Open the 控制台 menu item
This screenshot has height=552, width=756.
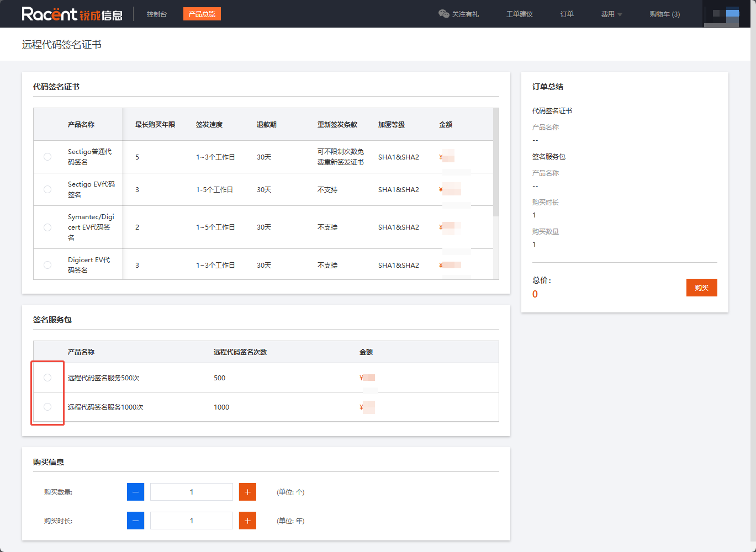pos(157,14)
